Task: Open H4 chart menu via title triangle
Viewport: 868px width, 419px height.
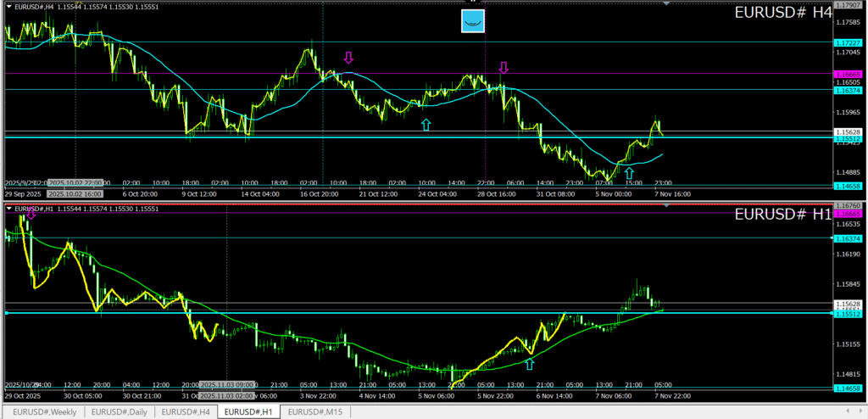Action: pyautogui.click(x=9, y=7)
